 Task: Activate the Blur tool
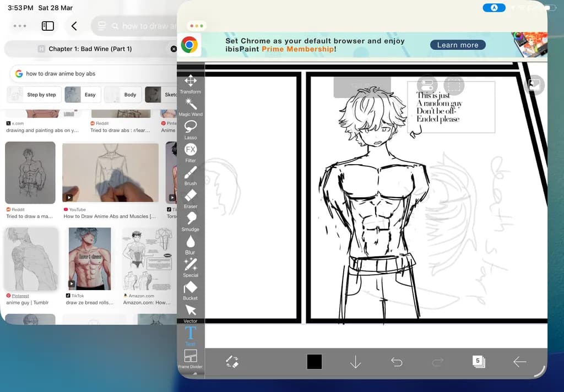(x=190, y=245)
